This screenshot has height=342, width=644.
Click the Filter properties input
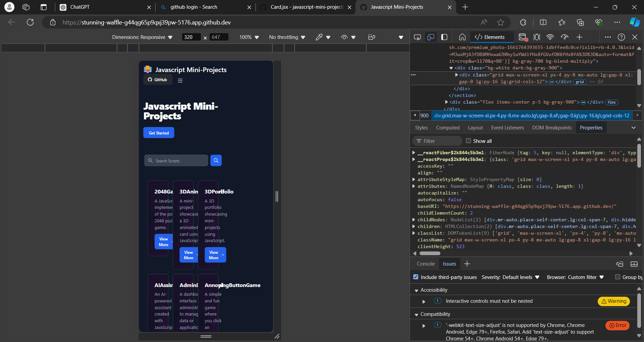tap(437, 141)
